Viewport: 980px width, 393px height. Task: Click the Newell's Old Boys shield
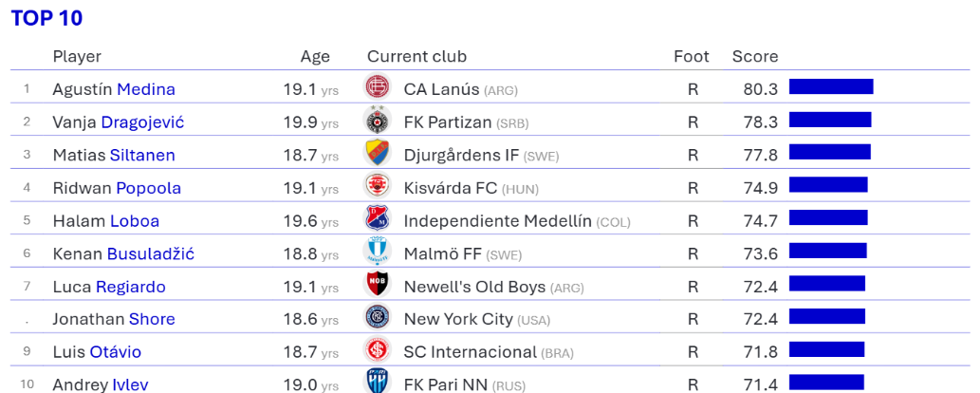tap(378, 286)
